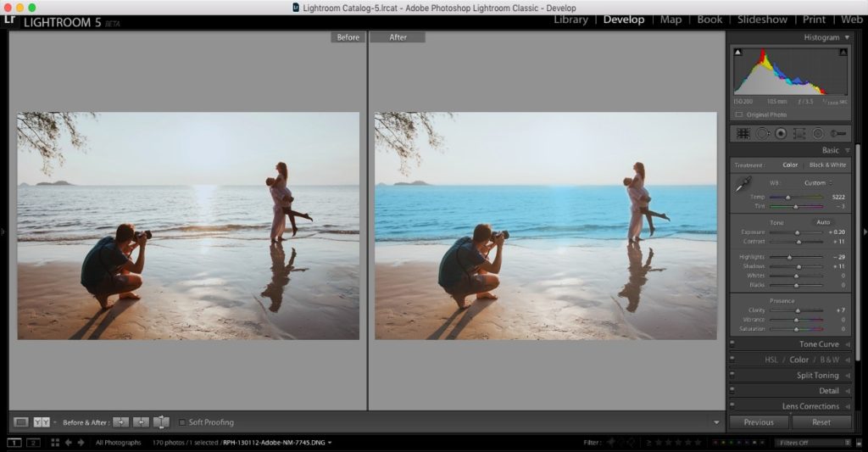Pick the White Balance Selector eyedropper

[x=743, y=185]
